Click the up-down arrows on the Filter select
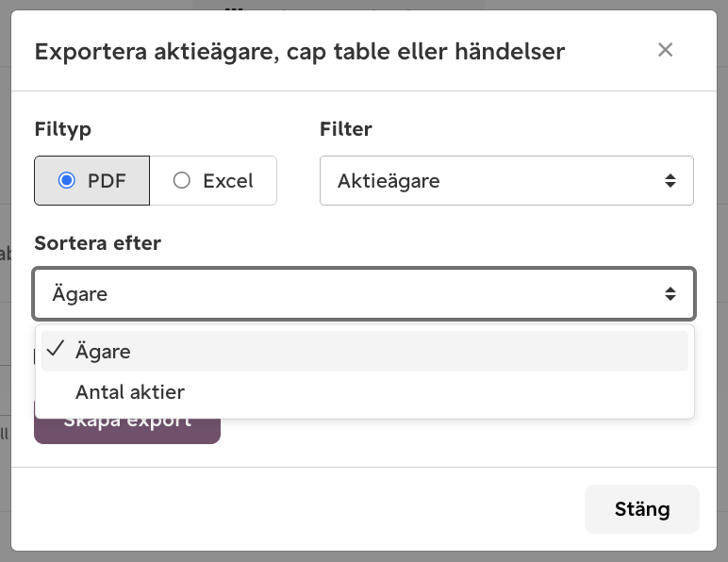The width and height of the screenshot is (728, 562). tap(670, 180)
